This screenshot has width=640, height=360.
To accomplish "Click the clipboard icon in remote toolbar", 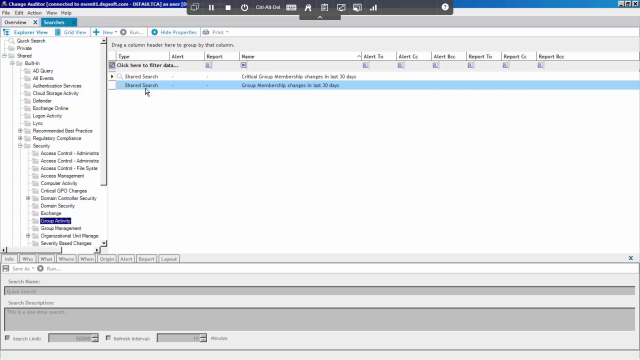I will point(324,7).
